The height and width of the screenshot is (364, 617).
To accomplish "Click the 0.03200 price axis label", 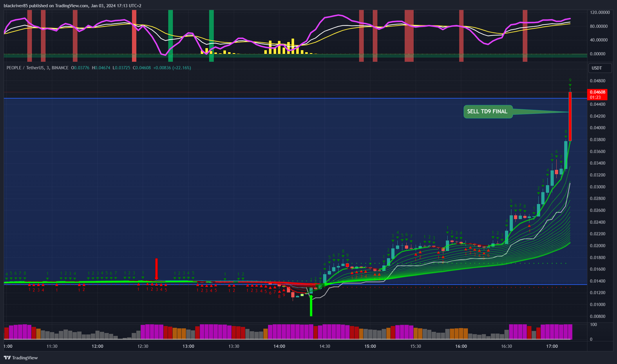I will pyautogui.click(x=598, y=175).
